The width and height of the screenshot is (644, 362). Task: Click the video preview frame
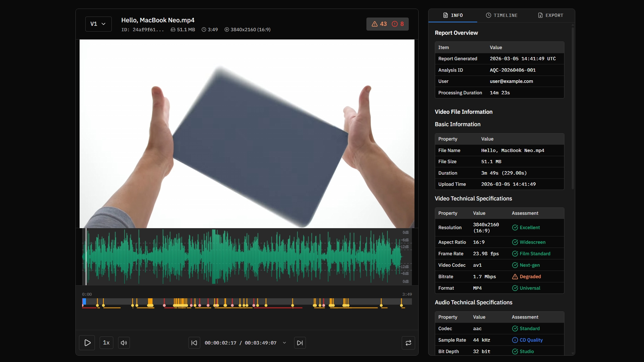247,134
